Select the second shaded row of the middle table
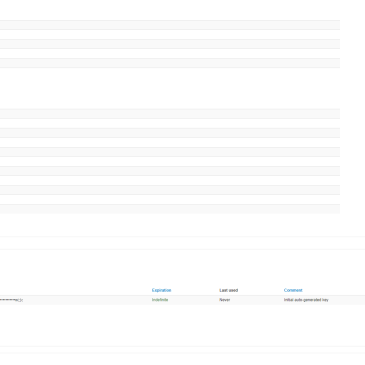The width and height of the screenshot is (365, 365). point(170,133)
